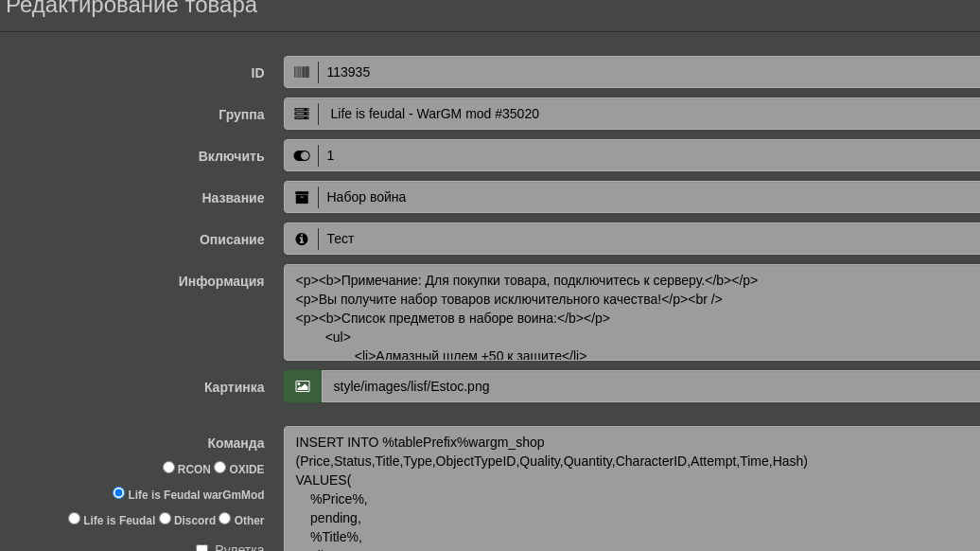Click the toggle icon beside Включить field
Viewport: 980px width, 551px height.
tap(302, 155)
